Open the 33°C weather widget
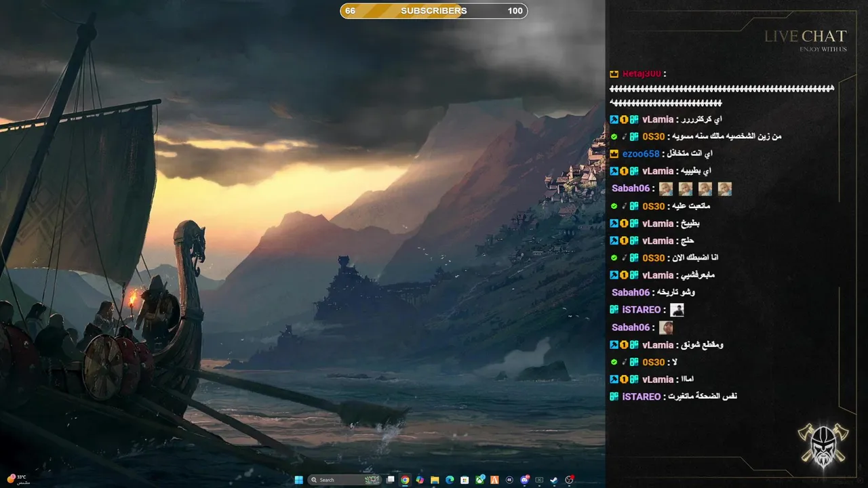Viewport: 868px width, 488px height. pos(18,479)
